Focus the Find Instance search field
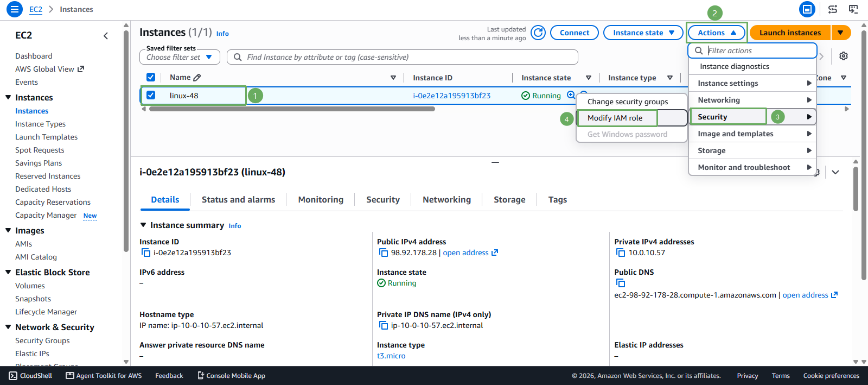Viewport: 868px width, 385px height. [x=403, y=57]
